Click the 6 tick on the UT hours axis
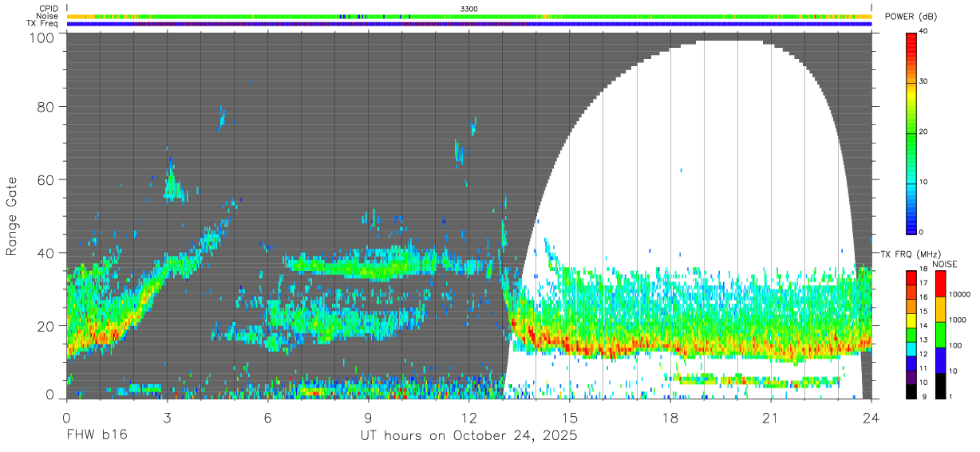The height and width of the screenshot is (452, 980). [x=268, y=417]
